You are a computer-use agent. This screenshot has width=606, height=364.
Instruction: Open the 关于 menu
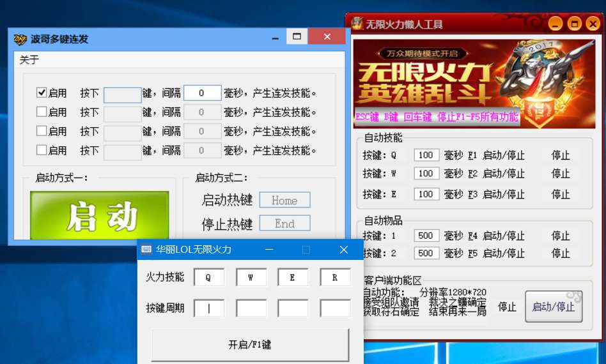29,60
